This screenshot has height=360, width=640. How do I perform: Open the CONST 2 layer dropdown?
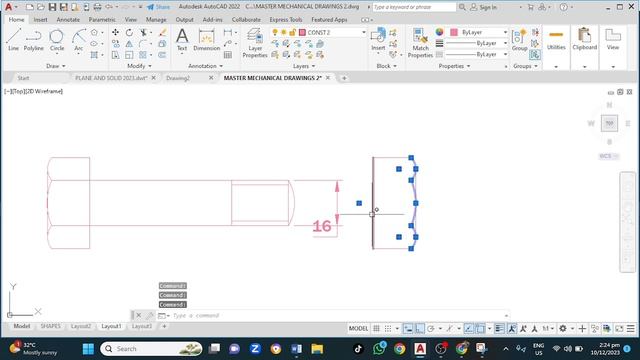coord(364,32)
